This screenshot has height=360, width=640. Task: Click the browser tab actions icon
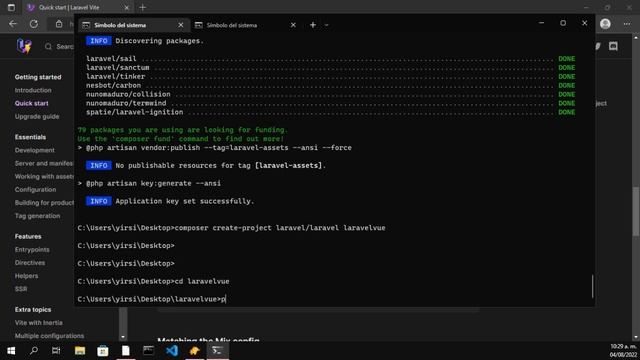11,7
